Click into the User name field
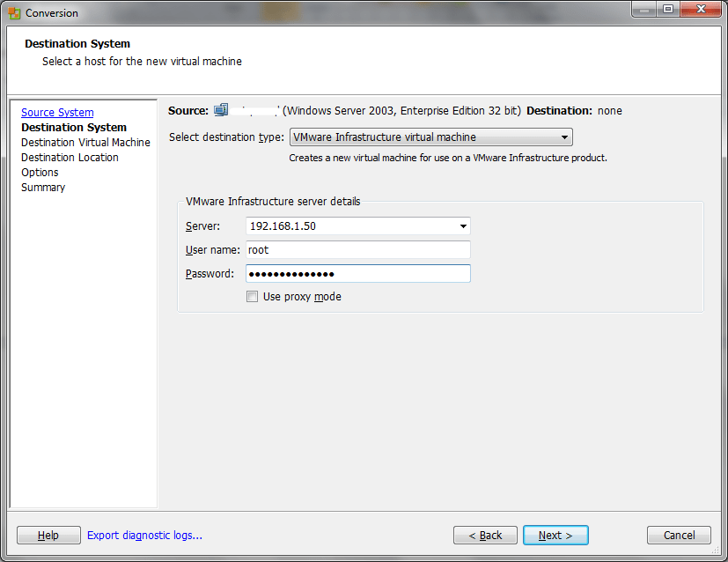The width and height of the screenshot is (728, 562). pyautogui.click(x=358, y=250)
